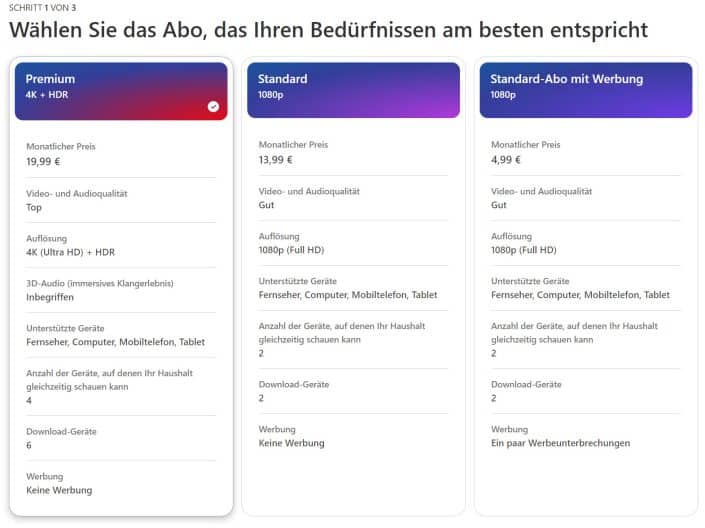
Task: Click Standard plan Download-Geräte row
Action: point(353,391)
